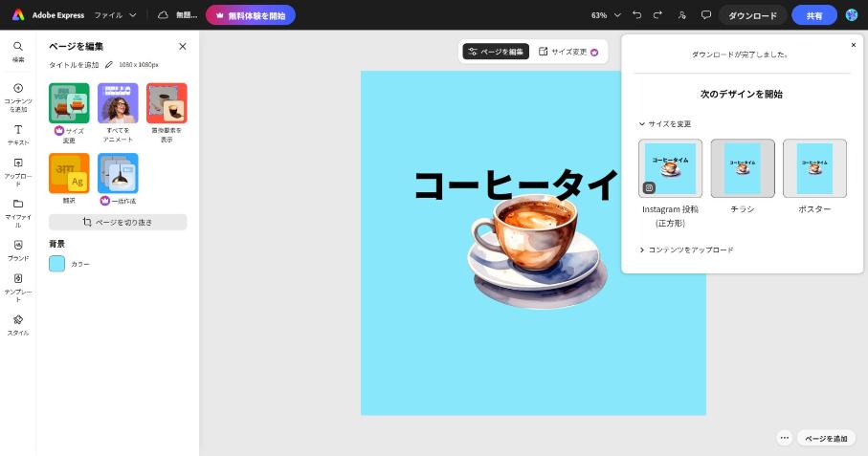The height and width of the screenshot is (456, 868).
Task: Open the more options ellipsis button
Action: point(785,438)
